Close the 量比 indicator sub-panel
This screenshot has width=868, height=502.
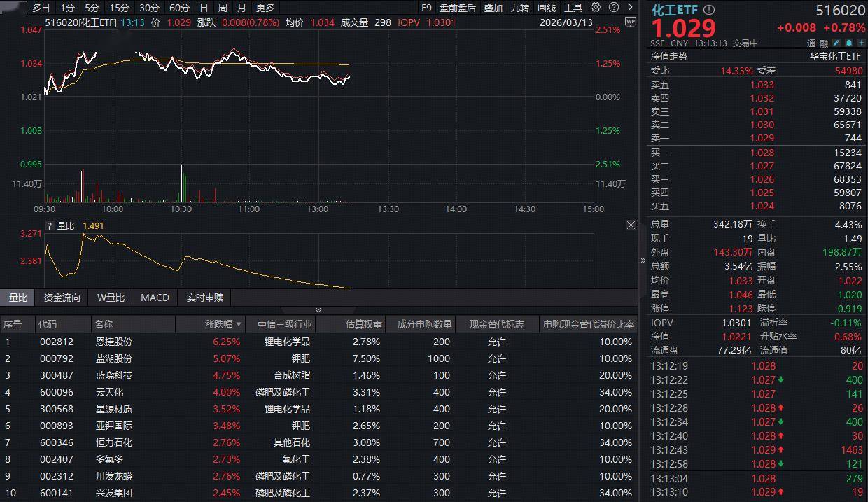631,225
